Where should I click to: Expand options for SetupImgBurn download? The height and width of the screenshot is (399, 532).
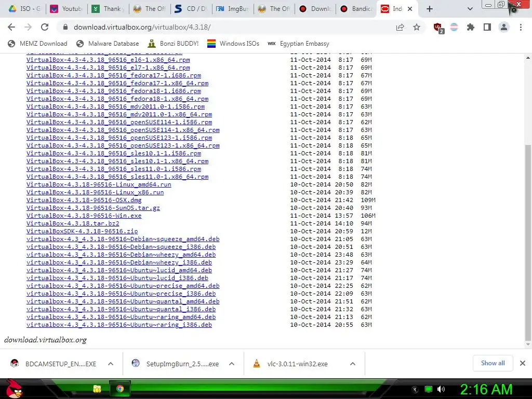pos(232,364)
